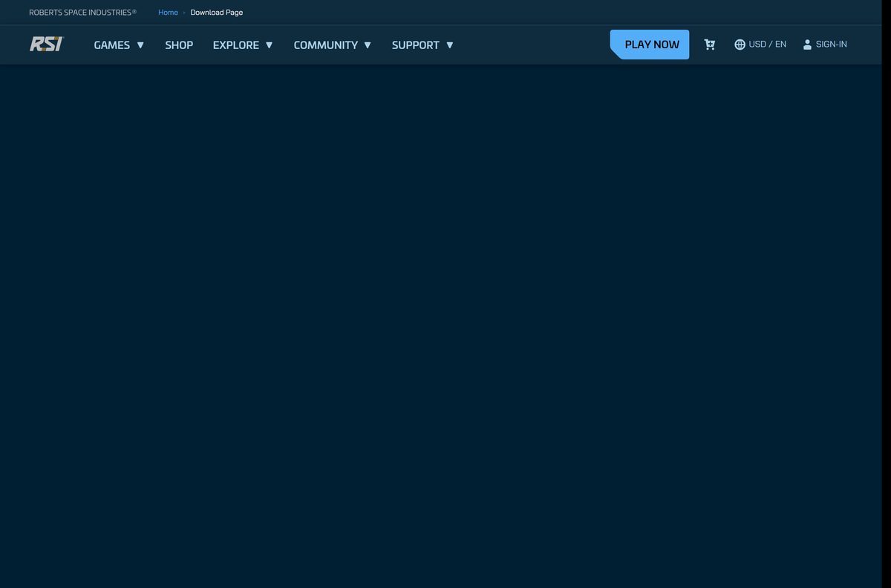This screenshot has width=891, height=588.
Task: Expand the GAMES dropdown arrow
Action: [x=140, y=45]
